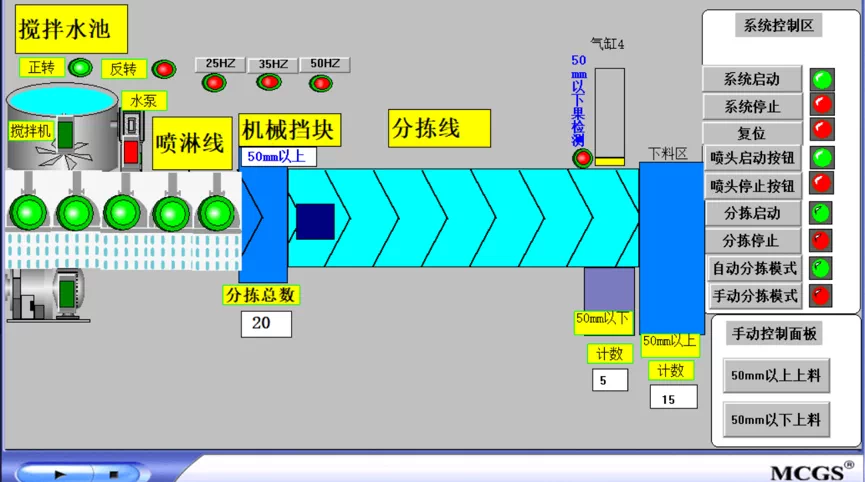Click the 手动控制面板 heading
This screenshot has height=482, width=865.
pos(774,334)
